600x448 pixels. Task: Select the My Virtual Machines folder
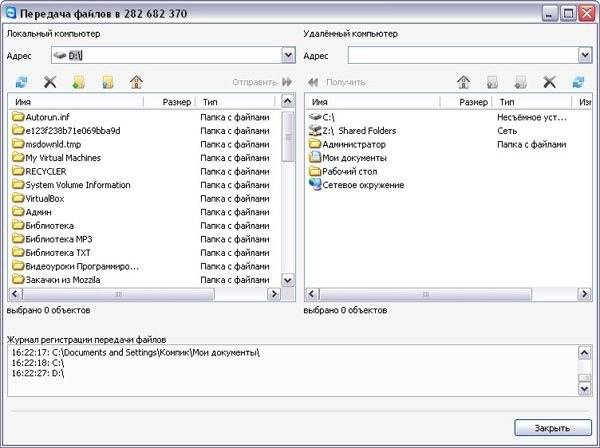pyautogui.click(x=56, y=158)
